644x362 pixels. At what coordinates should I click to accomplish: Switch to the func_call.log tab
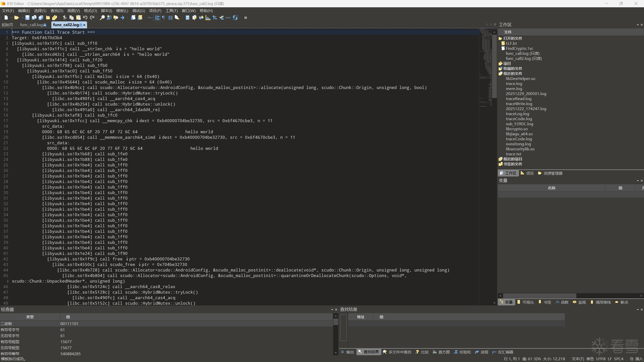tap(31, 25)
